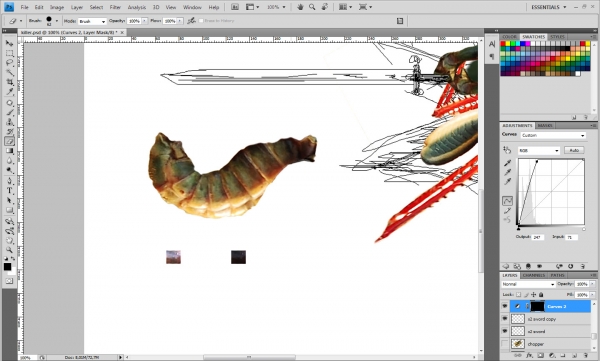The width and height of the screenshot is (600, 361).
Task: Toggle Quick Mask mode
Action: point(9,281)
